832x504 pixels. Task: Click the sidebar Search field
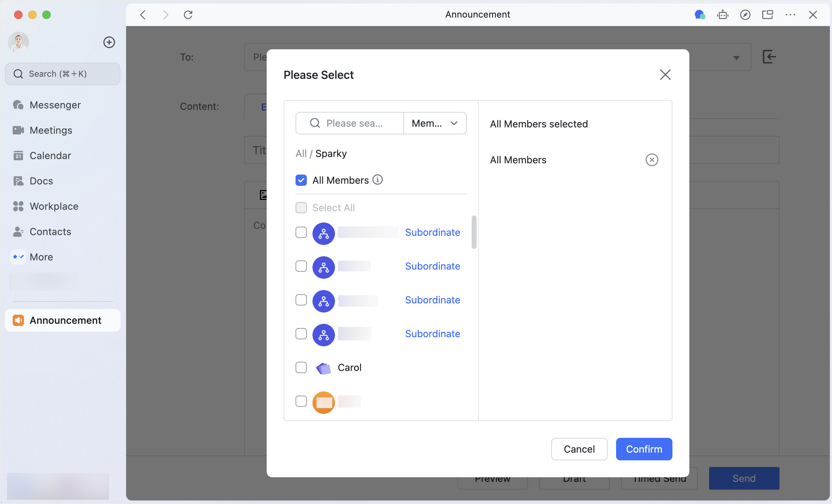tap(63, 74)
